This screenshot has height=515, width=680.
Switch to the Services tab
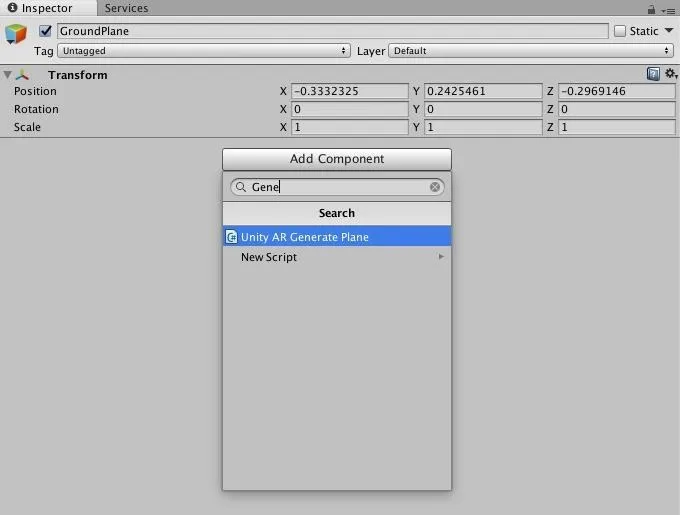(x=126, y=8)
